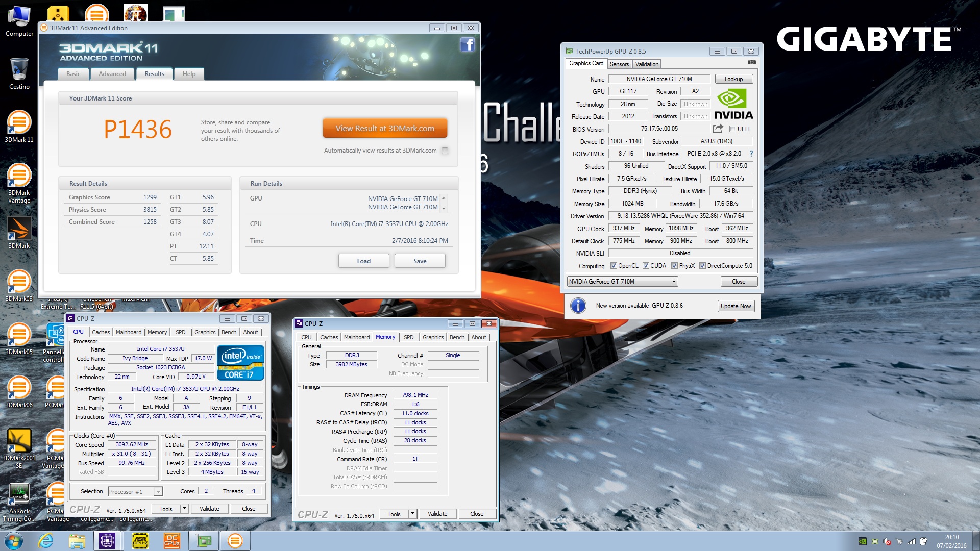980x551 pixels.
Task: Switch to the Sensors tab in GPU-Z
Action: tap(619, 64)
